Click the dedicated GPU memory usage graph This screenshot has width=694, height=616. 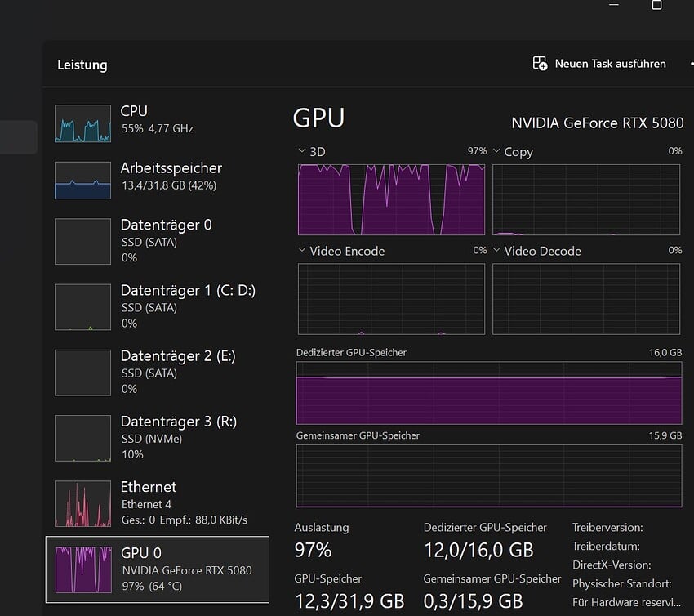point(488,393)
